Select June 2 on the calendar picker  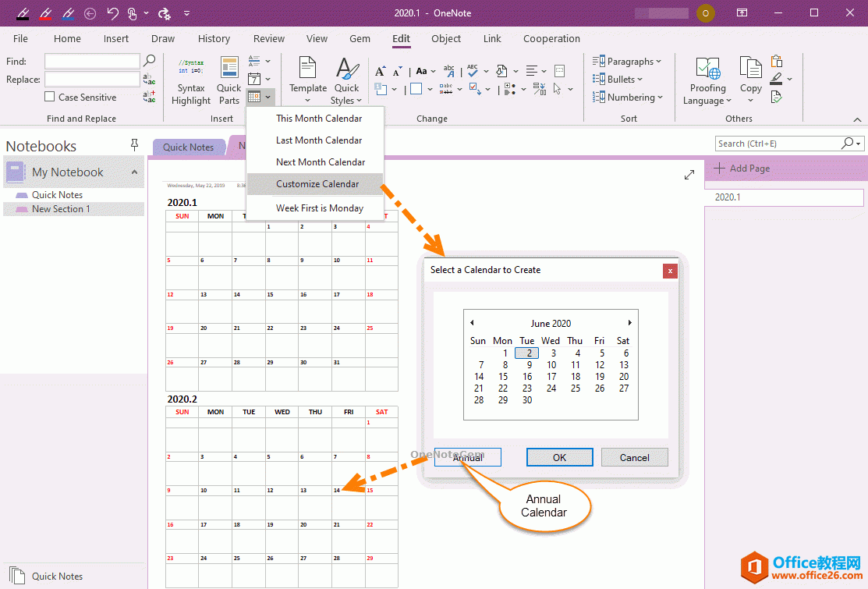coord(526,353)
